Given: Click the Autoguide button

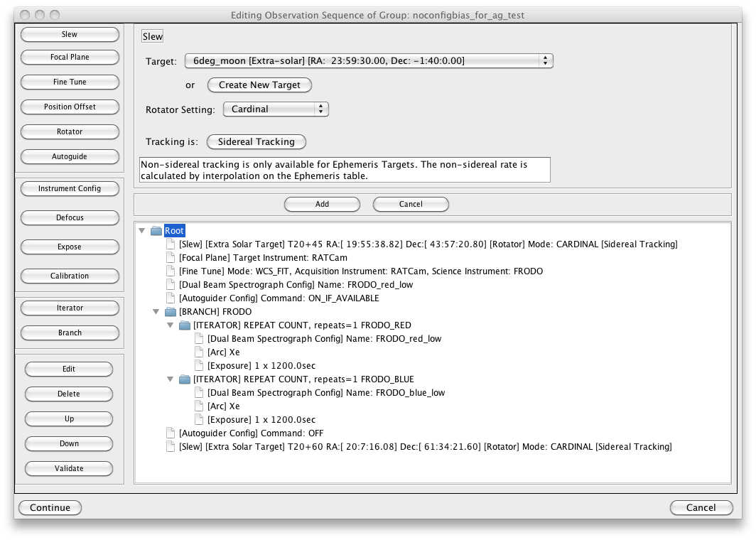Looking at the screenshot, I should [x=70, y=156].
